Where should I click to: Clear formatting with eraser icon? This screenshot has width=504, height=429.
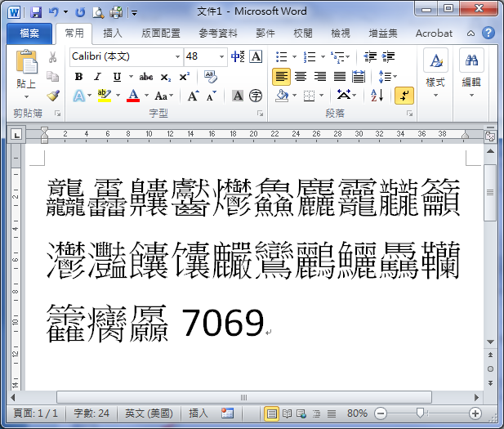point(211,77)
